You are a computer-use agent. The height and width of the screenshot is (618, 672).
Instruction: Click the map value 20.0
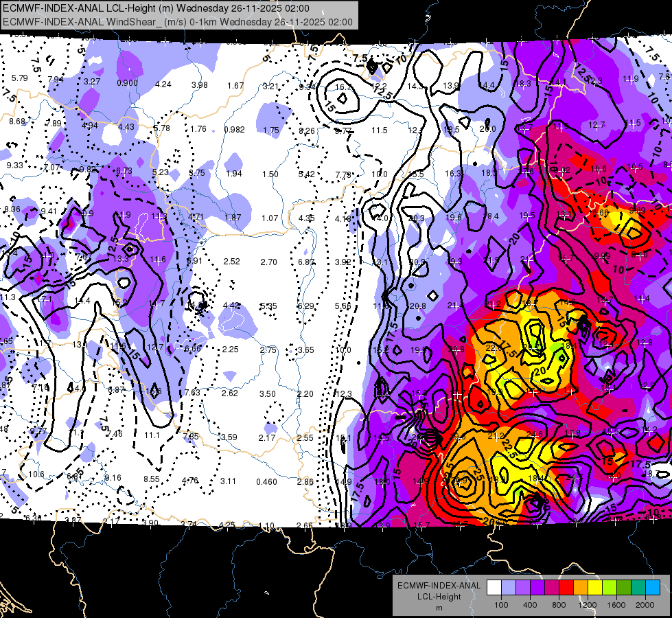click(488, 128)
